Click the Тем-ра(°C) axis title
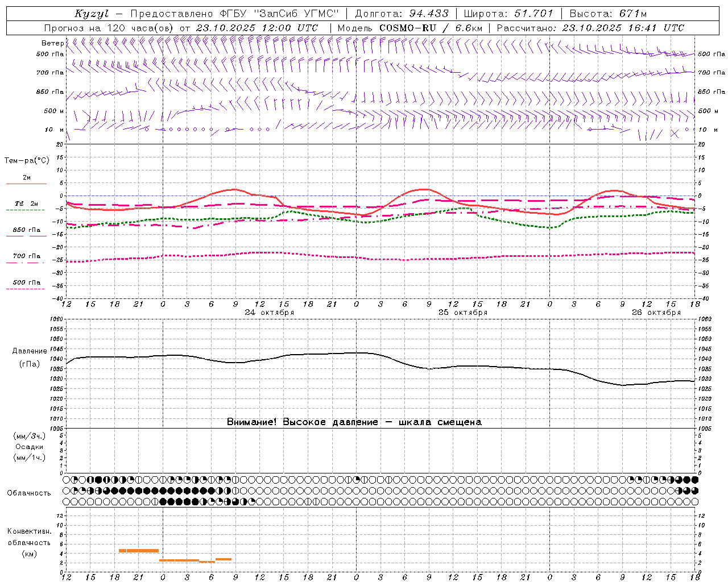 (27, 161)
